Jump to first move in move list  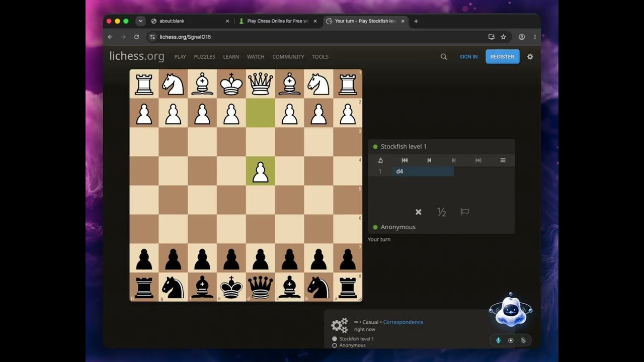point(405,160)
